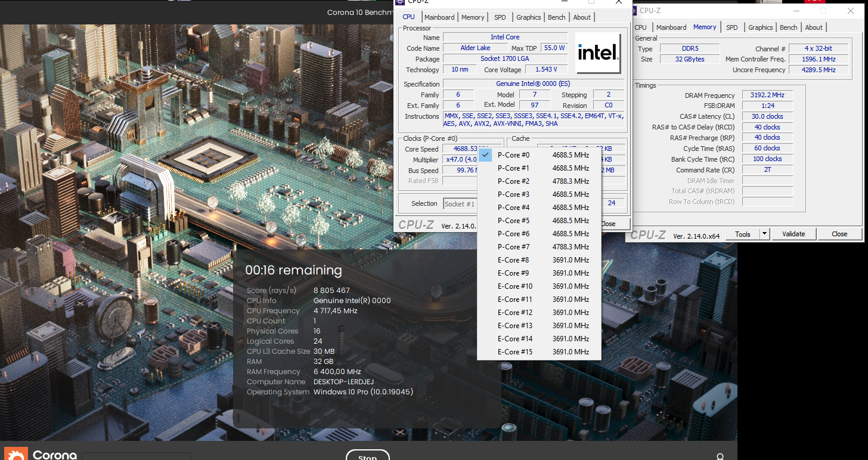This screenshot has height=460, width=868.
Task: Open SPD tab in the Memory CPU-Z window
Action: click(x=732, y=27)
